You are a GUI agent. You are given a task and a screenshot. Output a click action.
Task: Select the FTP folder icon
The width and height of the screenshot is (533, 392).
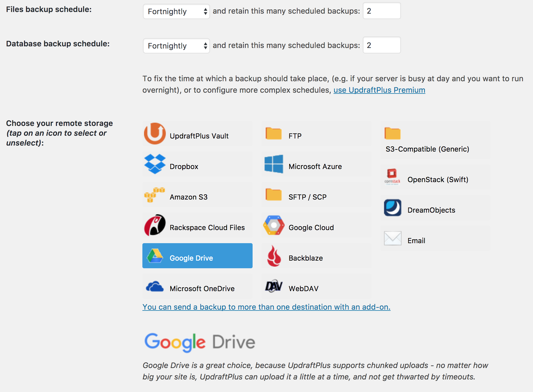click(x=274, y=134)
